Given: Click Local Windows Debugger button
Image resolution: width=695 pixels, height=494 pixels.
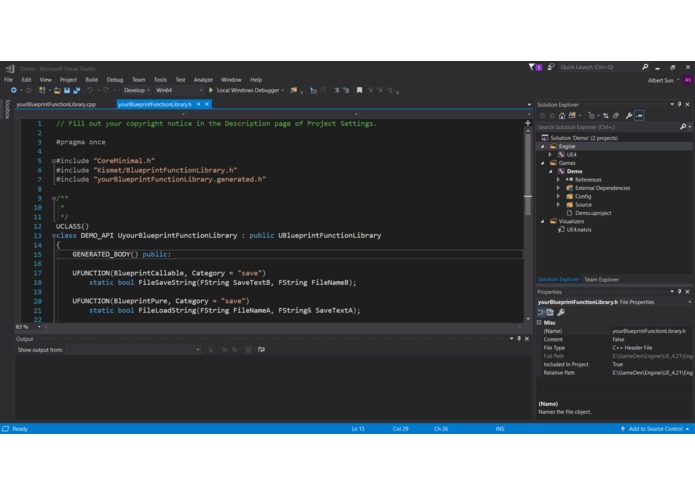Looking at the screenshot, I should (246, 90).
